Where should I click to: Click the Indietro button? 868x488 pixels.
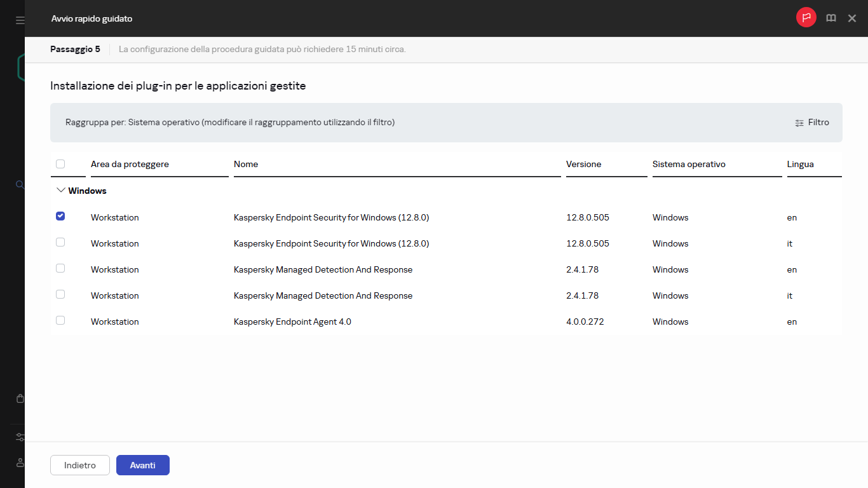point(79,464)
